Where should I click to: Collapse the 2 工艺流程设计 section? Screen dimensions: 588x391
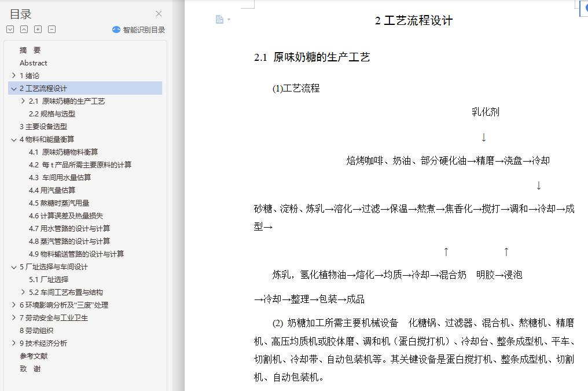tap(14, 89)
